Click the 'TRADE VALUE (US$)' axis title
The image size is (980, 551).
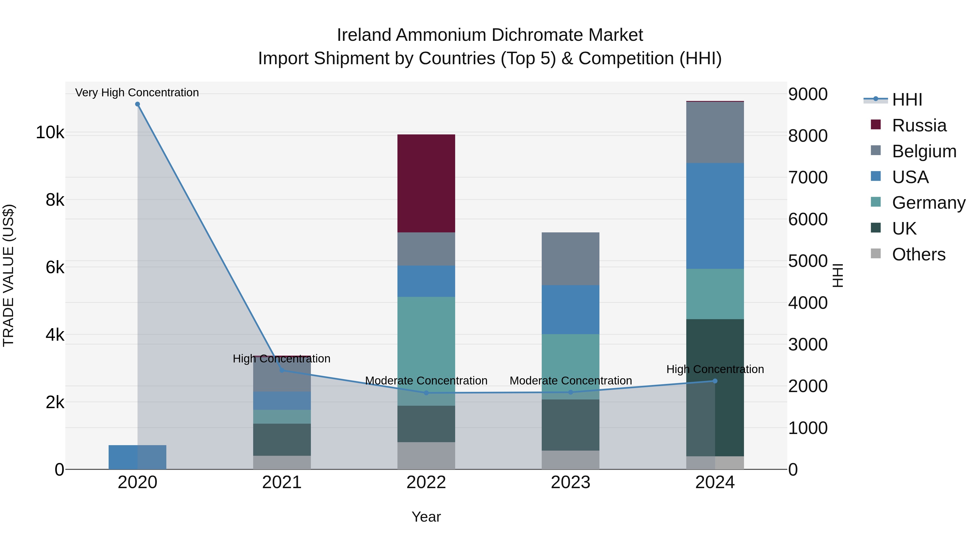[x=8, y=275]
